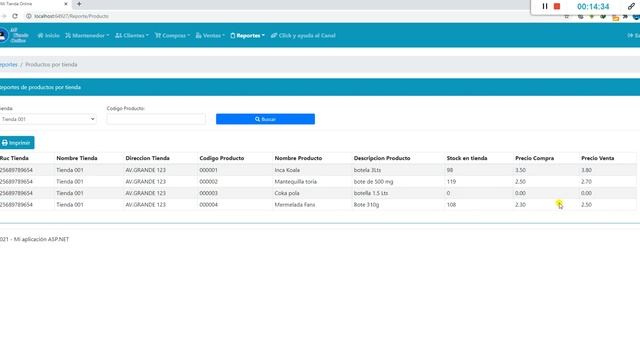
Task: Click the Stock en tienda column header
Action: click(467, 158)
